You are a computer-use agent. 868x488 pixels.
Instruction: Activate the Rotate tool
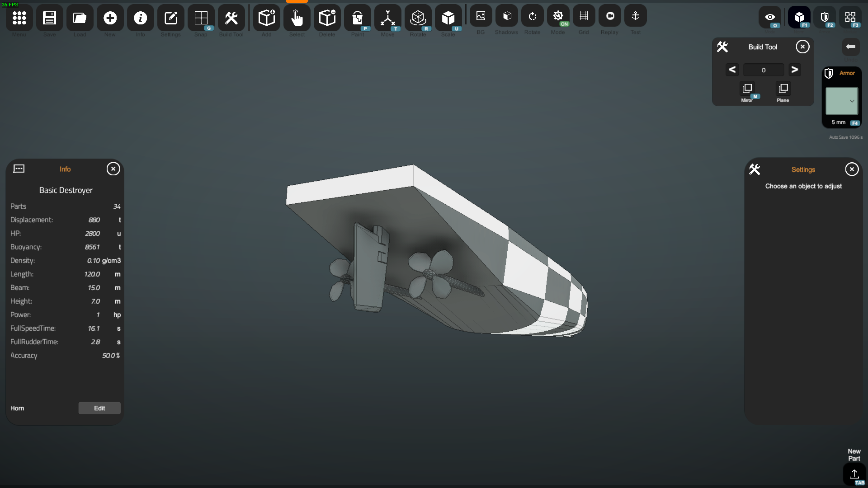click(418, 18)
